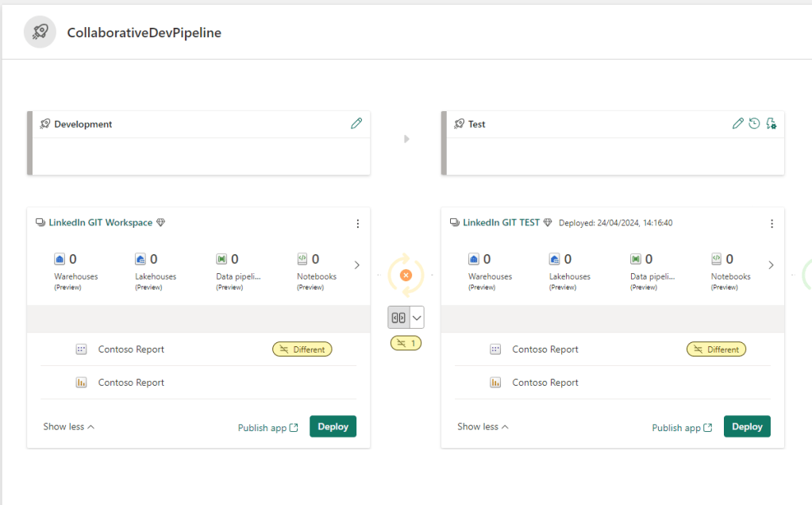Click the compare stages icon button

(x=398, y=318)
